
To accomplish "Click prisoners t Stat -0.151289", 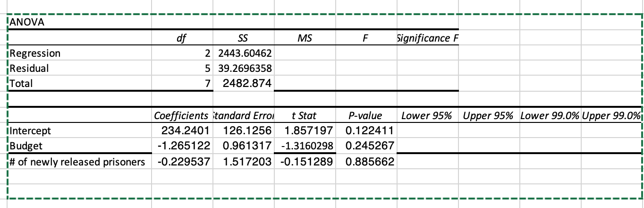I will point(305,162).
